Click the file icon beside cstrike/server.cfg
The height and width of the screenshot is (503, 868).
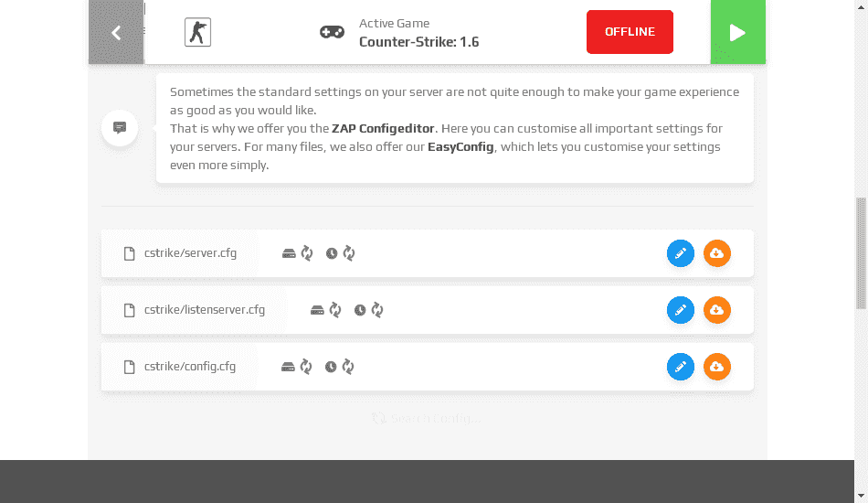coord(129,253)
